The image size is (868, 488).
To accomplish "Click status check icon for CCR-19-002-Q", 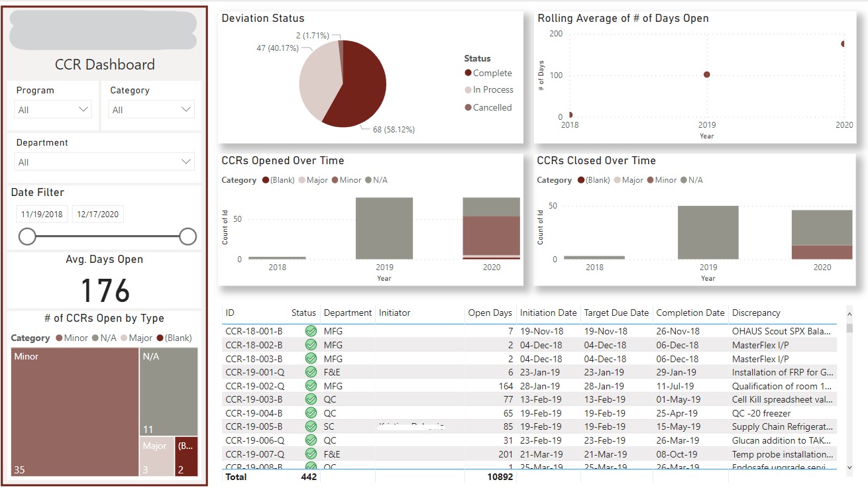I will pyautogui.click(x=311, y=386).
